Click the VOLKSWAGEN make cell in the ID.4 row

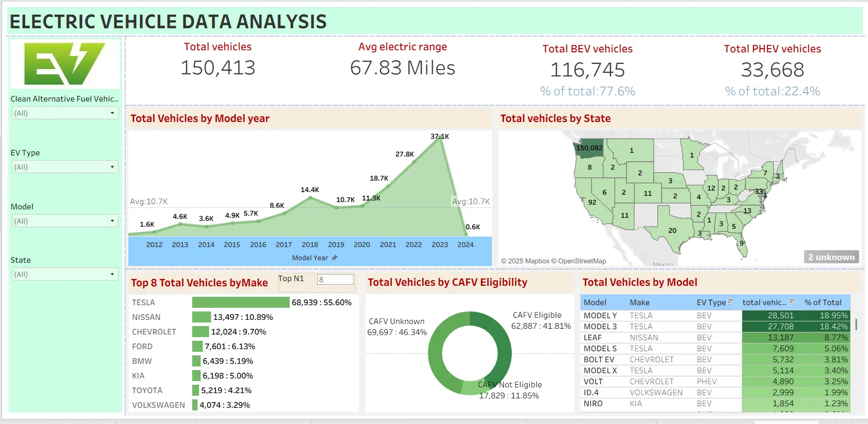click(656, 393)
